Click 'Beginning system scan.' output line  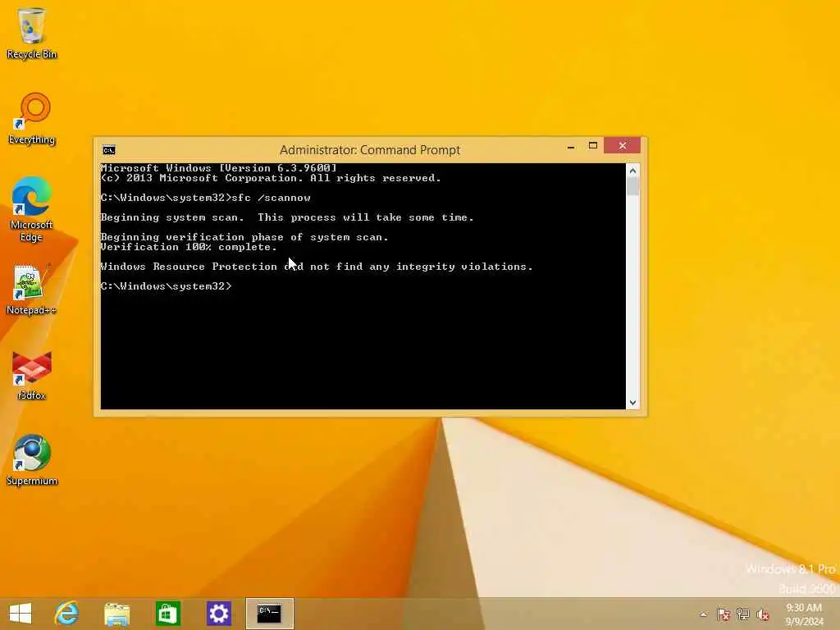pyautogui.click(x=287, y=217)
